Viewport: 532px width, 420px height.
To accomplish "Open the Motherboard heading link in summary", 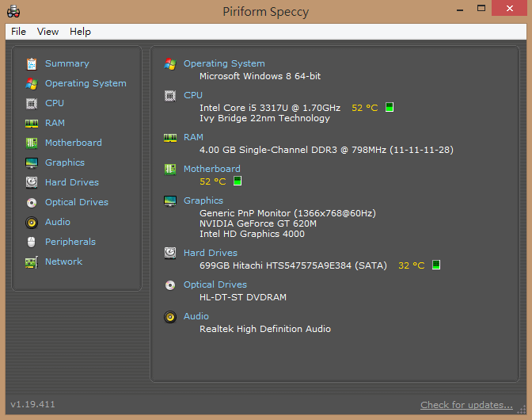I will click(x=212, y=169).
